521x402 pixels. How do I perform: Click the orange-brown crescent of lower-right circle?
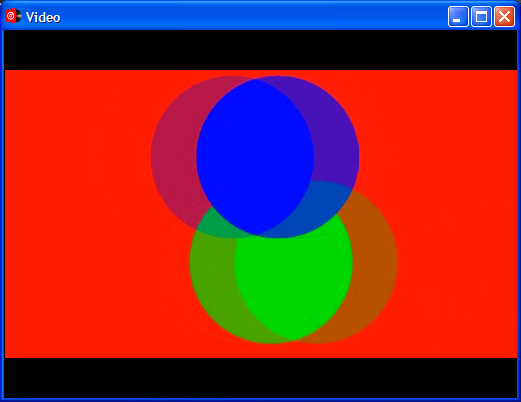(373, 267)
